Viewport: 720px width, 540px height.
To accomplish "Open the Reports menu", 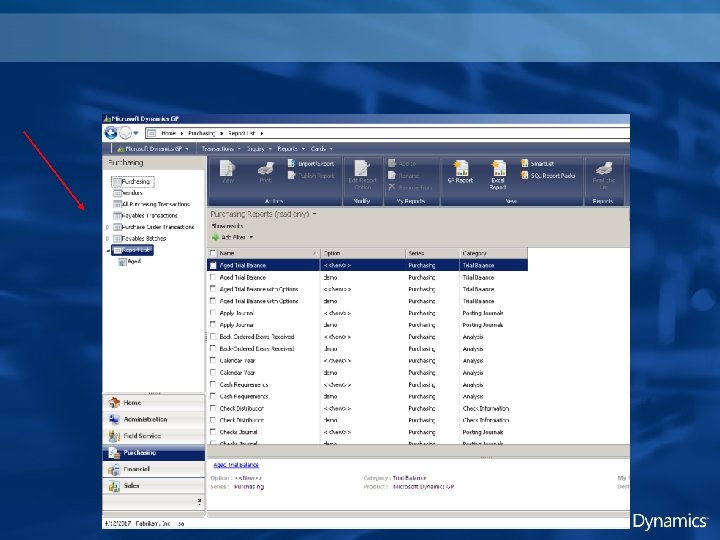I will (x=291, y=149).
